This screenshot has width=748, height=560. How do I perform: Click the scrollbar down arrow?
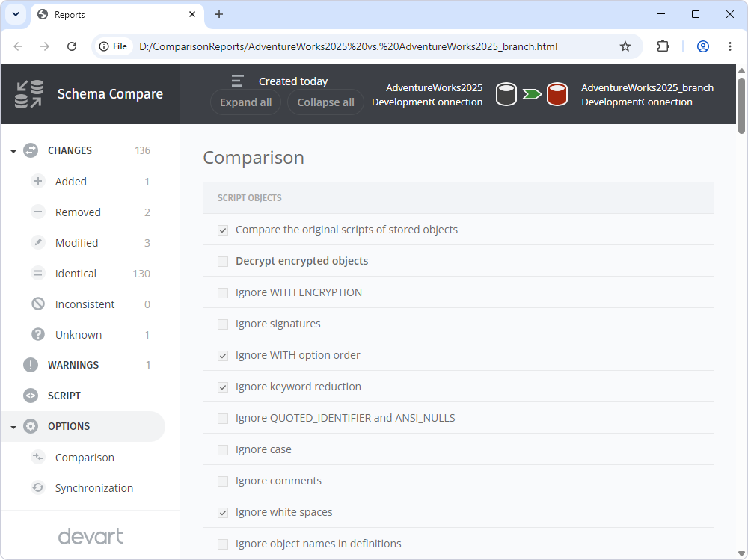(x=741, y=553)
